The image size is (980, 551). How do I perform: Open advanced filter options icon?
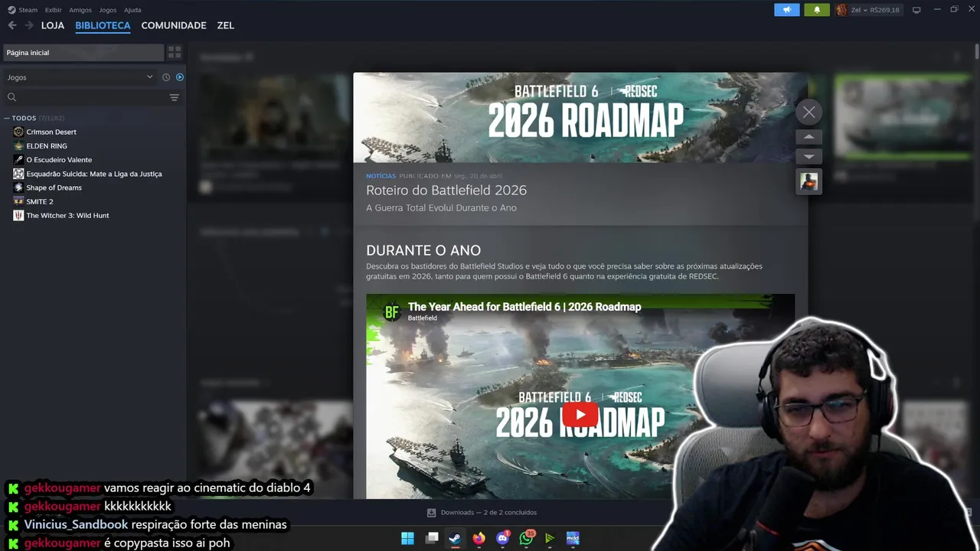pyautogui.click(x=174, y=97)
